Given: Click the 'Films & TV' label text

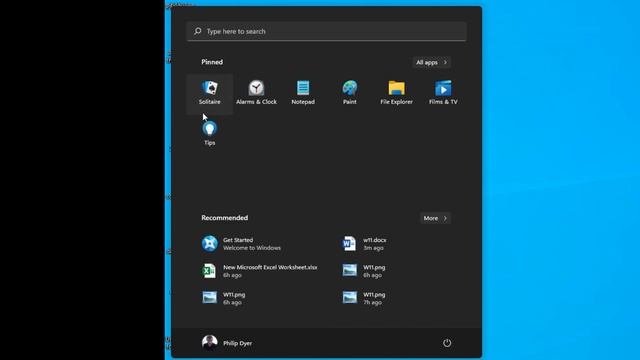Looking at the screenshot, I should (443, 102).
